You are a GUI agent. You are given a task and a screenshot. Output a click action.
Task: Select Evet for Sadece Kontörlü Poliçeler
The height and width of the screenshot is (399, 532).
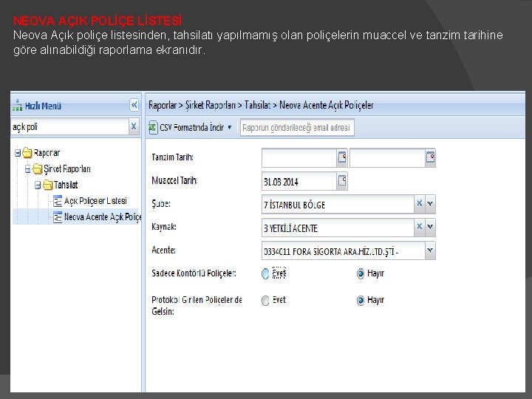[265, 273]
